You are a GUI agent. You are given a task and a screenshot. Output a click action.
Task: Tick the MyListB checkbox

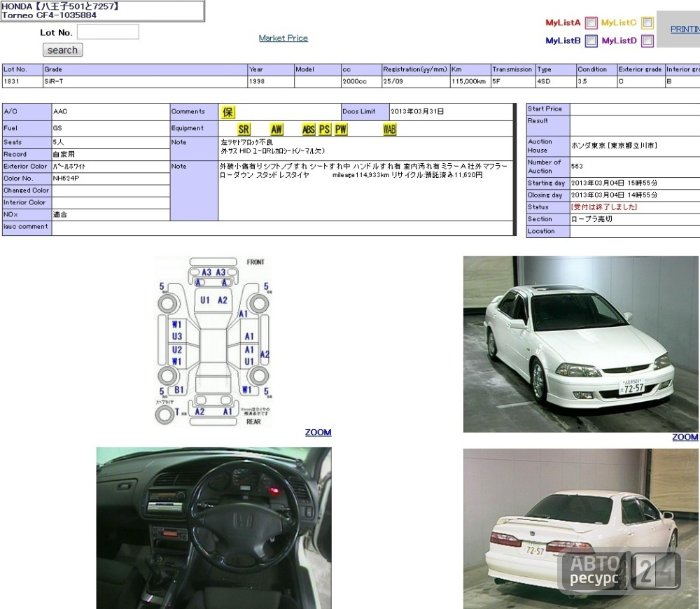pos(591,41)
